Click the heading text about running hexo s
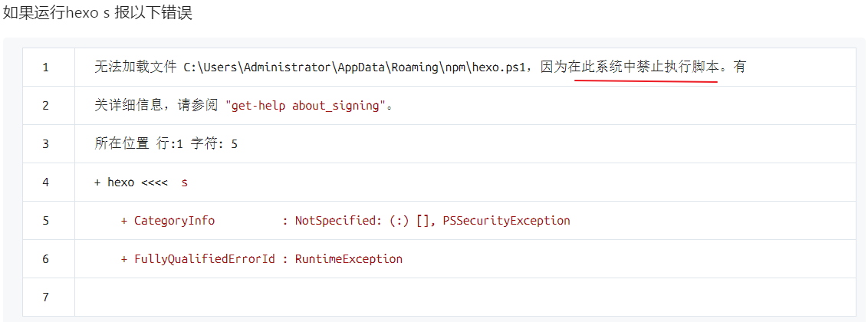868x322 pixels. [97, 14]
